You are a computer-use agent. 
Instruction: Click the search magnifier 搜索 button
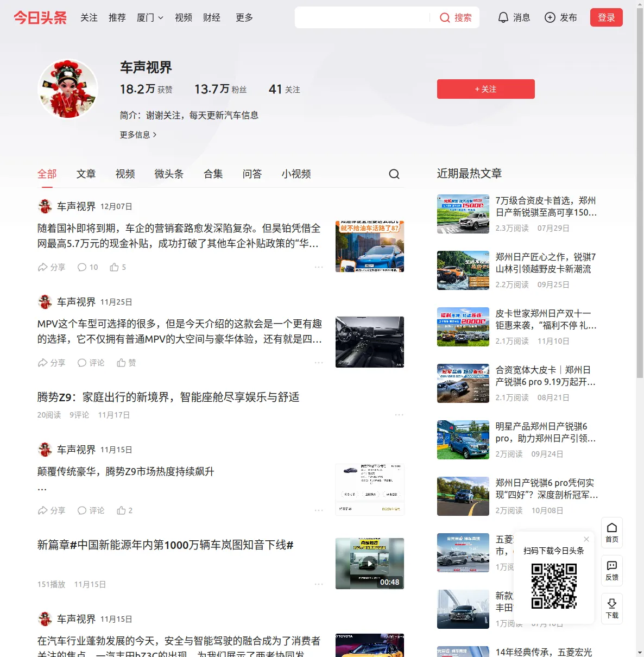(x=456, y=17)
